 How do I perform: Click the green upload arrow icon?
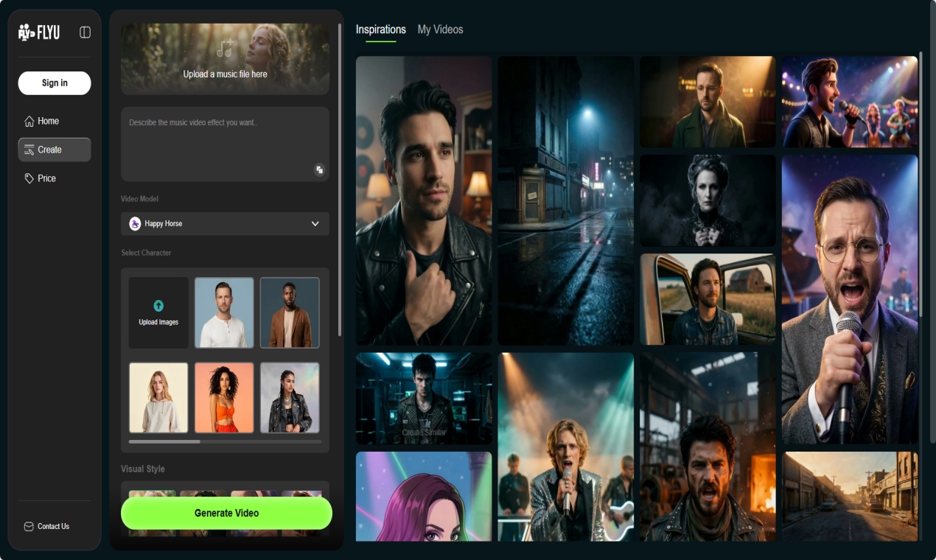coord(158,306)
